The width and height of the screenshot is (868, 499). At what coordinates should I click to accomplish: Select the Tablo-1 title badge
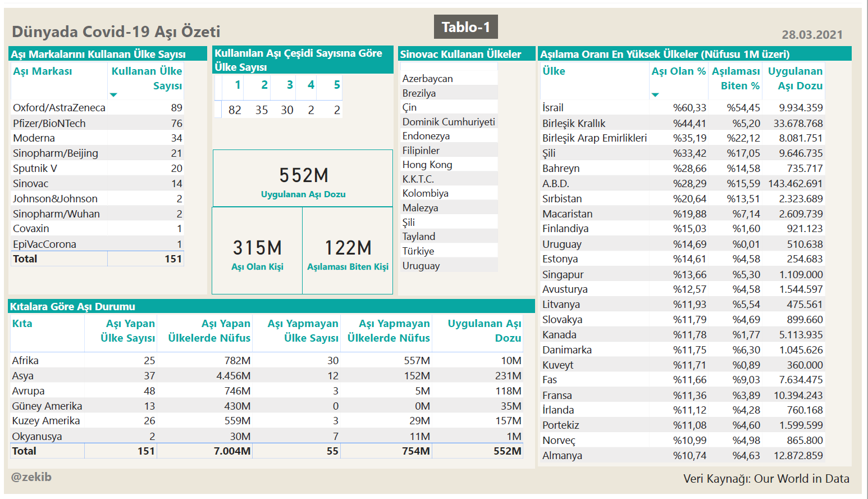(466, 27)
